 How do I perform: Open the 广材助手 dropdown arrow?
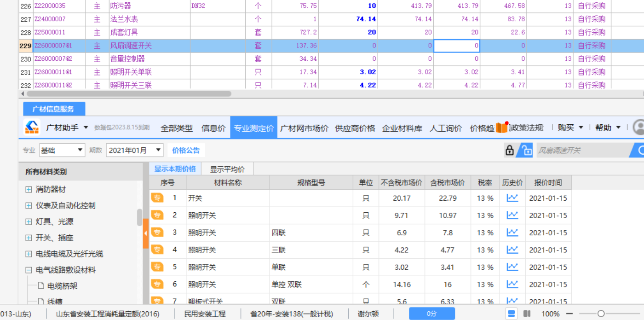pyautogui.click(x=86, y=128)
